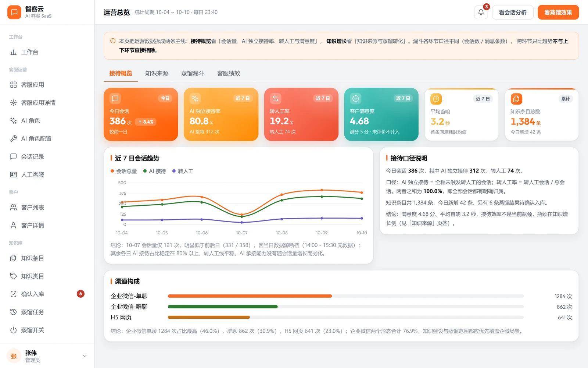The image size is (588, 368).
Task: Click the 客服应用详情 gear icon
Action: coord(14,103)
